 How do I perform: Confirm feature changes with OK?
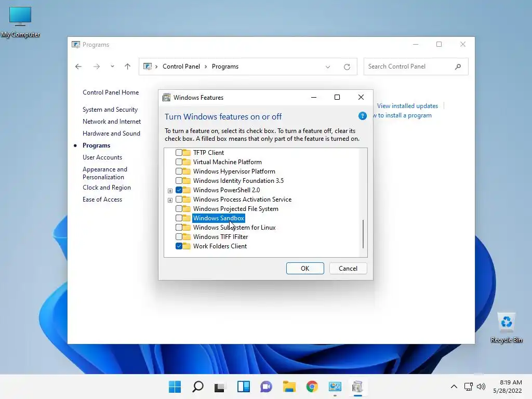304,269
